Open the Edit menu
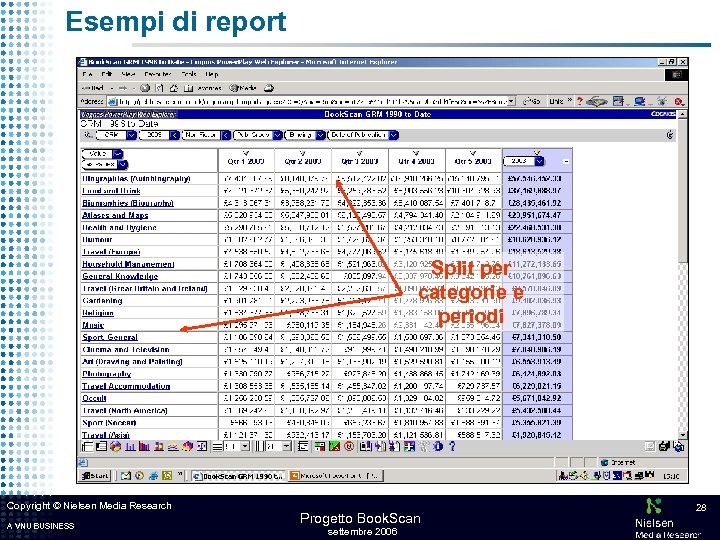 pos(107,74)
